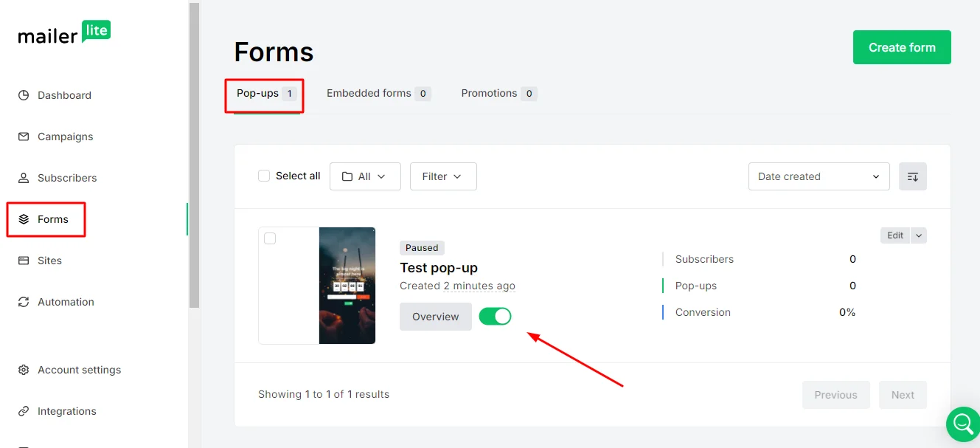
Task: Click the Next pagination button
Action: tap(903, 395)
